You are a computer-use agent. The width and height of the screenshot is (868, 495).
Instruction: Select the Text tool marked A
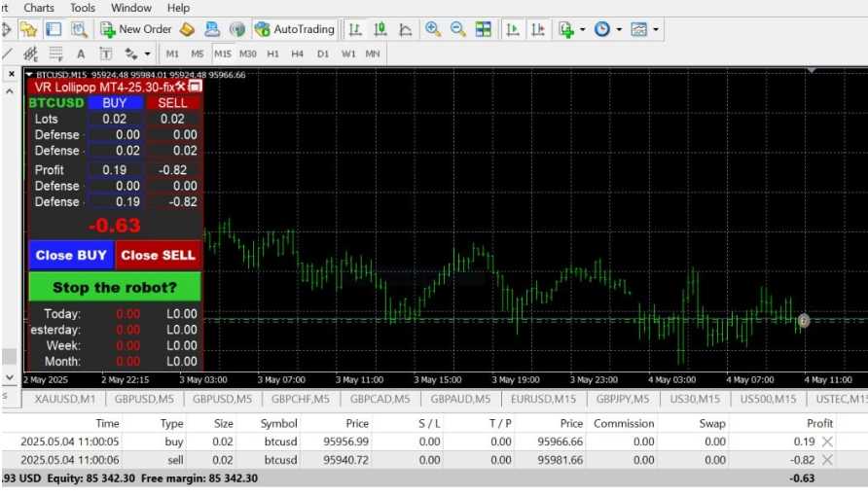click(81, 53)
